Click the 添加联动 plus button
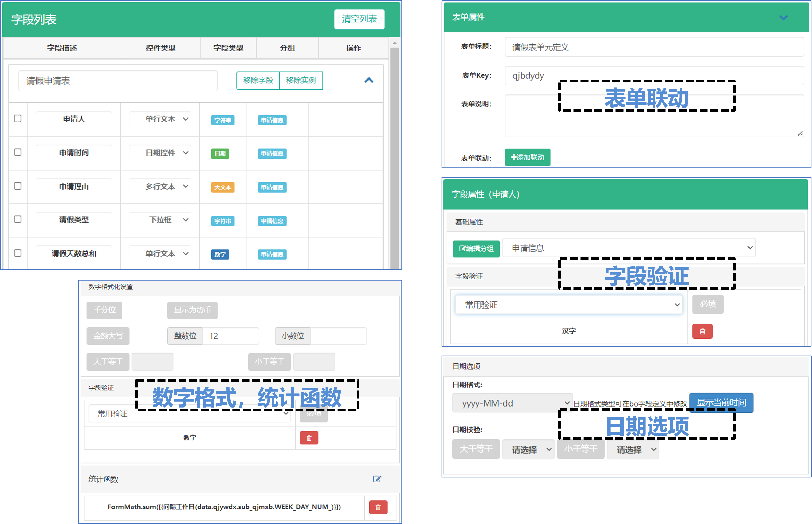 click(527, 157)
